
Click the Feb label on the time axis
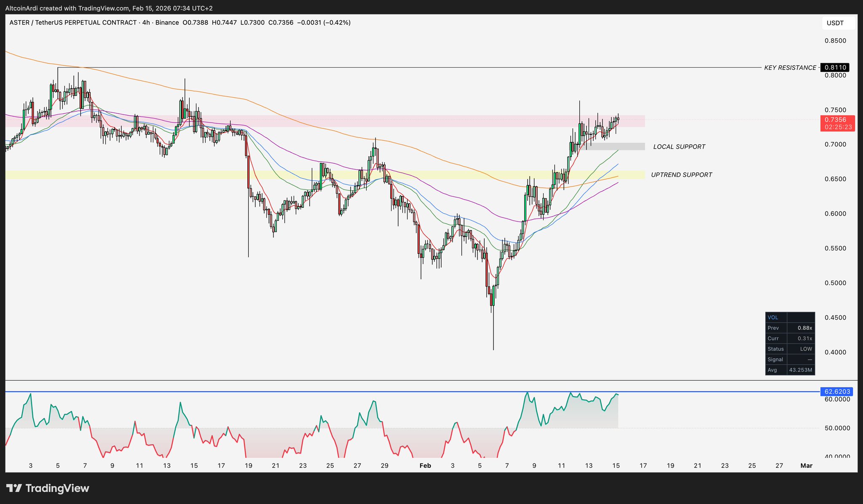coord(425,466)
